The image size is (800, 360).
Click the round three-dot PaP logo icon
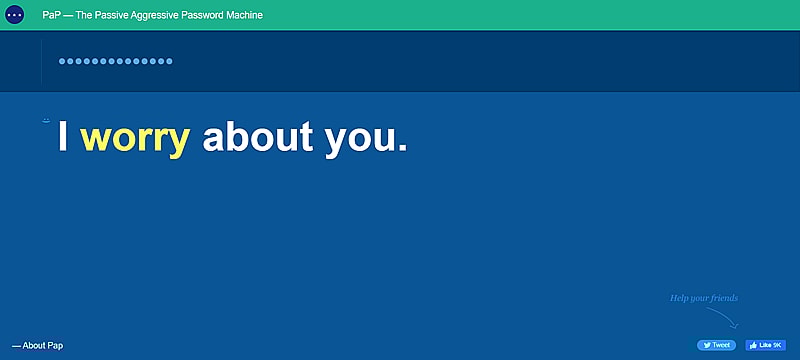14,15
